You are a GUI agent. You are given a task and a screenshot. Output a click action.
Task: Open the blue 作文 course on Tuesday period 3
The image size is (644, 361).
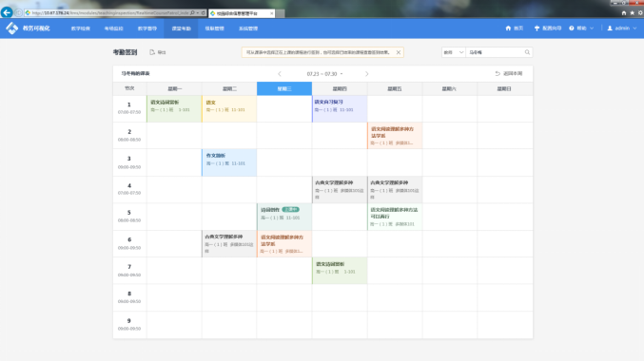click(x=229, y=162)
